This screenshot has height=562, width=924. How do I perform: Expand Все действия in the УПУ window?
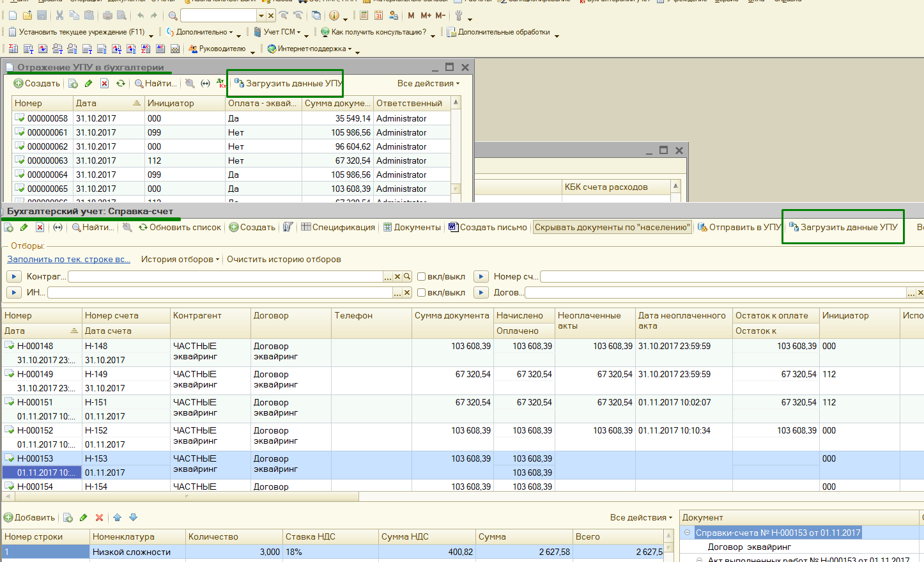click(428, 83)
